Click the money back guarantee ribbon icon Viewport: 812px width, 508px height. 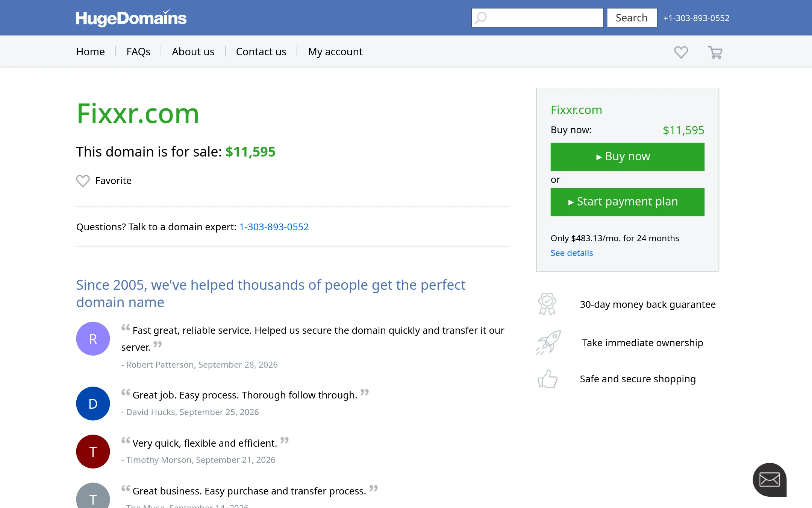(x=547, y=304)
